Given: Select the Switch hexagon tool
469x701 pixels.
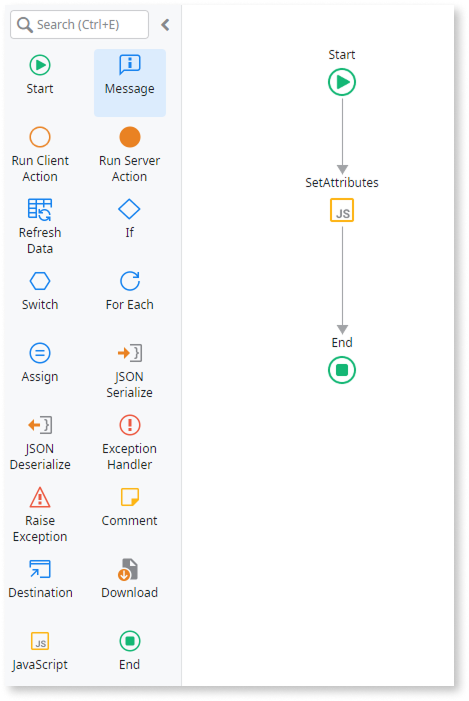Looking at the screenshot, I should point(40,291).
